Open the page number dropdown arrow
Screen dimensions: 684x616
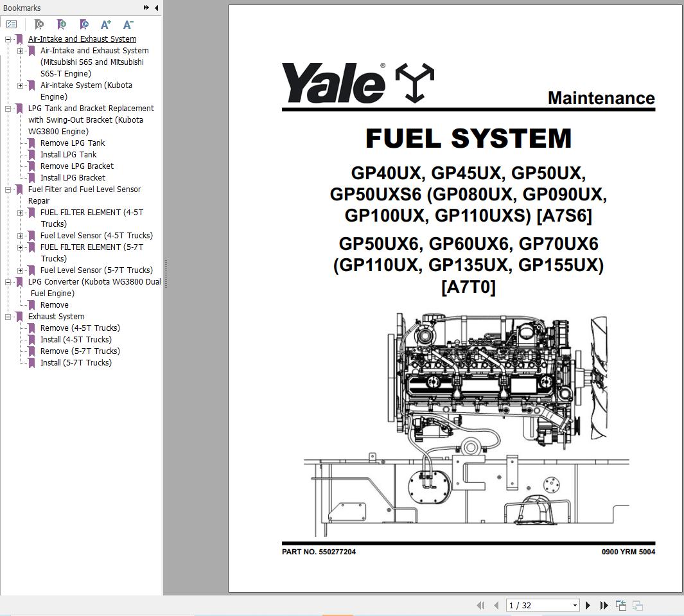point(575,605)
